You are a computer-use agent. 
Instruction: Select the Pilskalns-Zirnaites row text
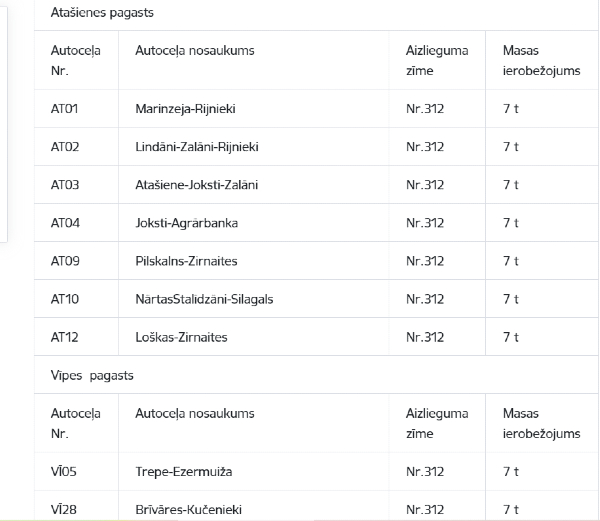click(x=186, y=261)
